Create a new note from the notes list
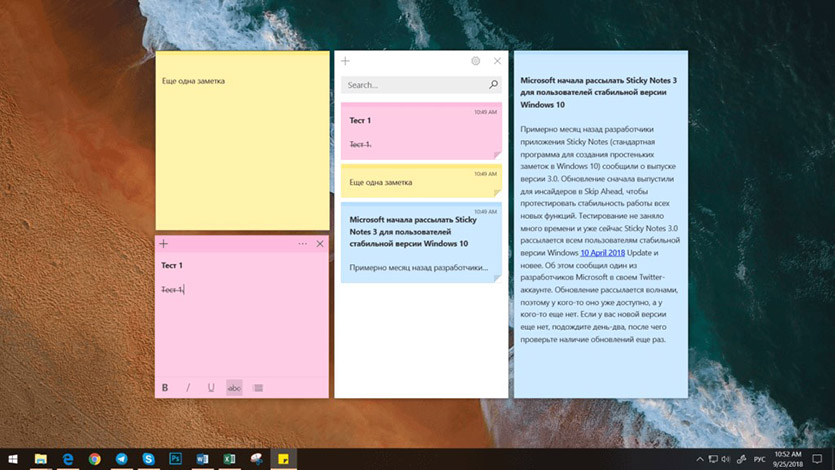The width and height of the screenshot is (835, 470). coord(345,61)
